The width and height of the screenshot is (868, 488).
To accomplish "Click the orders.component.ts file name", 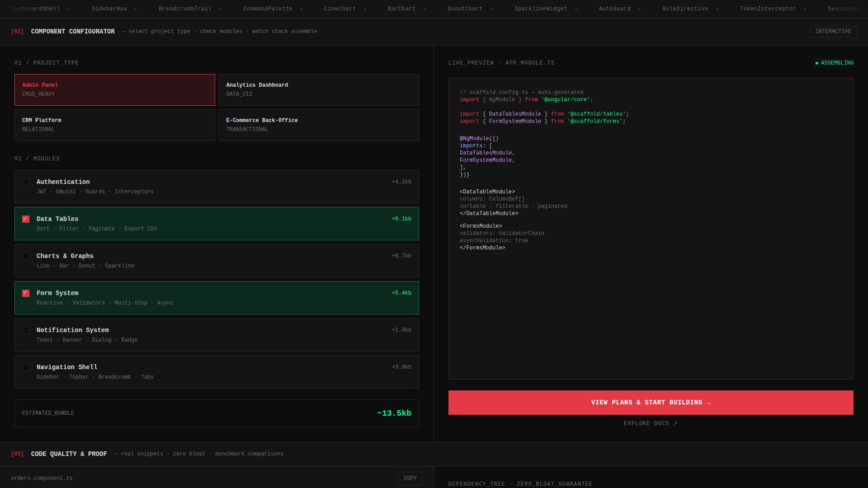I will coord(42,478).
